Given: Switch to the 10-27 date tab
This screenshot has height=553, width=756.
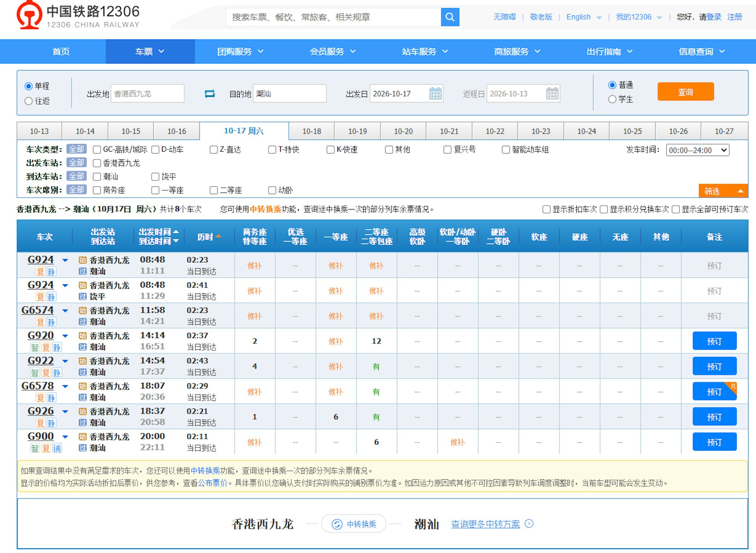Looking at the screenshot, I should point(724,131).
